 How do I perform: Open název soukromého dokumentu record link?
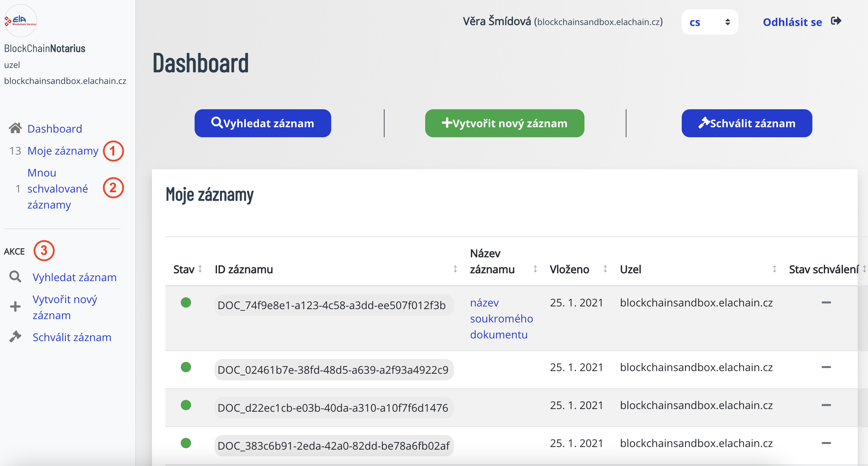tap(501, 318)
